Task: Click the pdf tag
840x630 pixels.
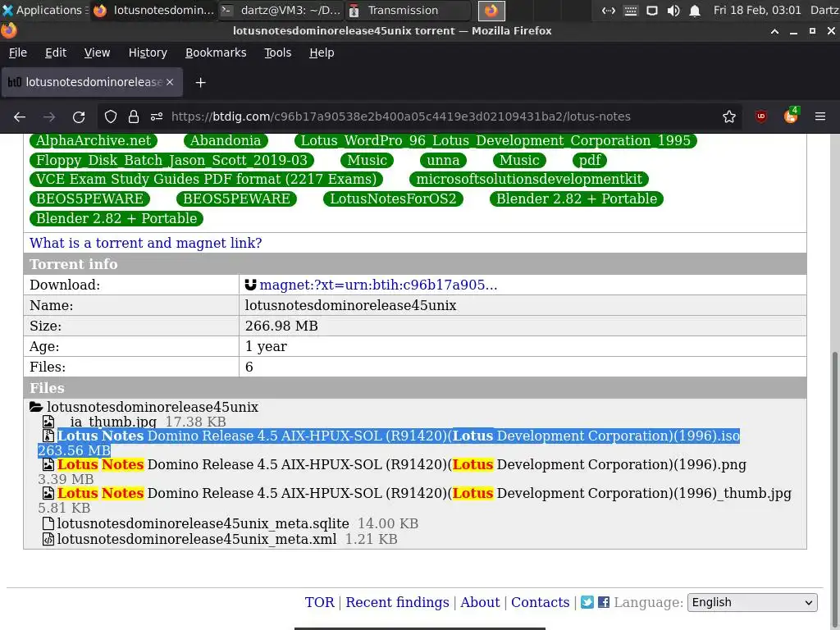Action: 589,160
